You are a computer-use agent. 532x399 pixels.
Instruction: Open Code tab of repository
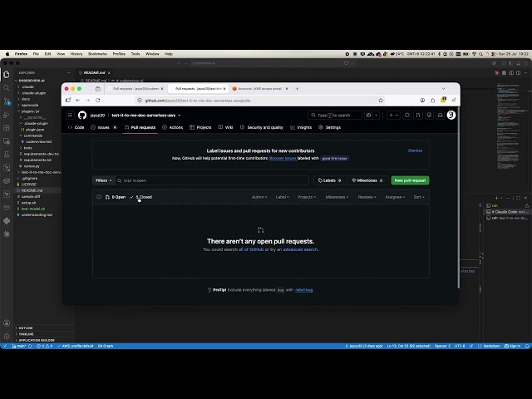point(76,127)
